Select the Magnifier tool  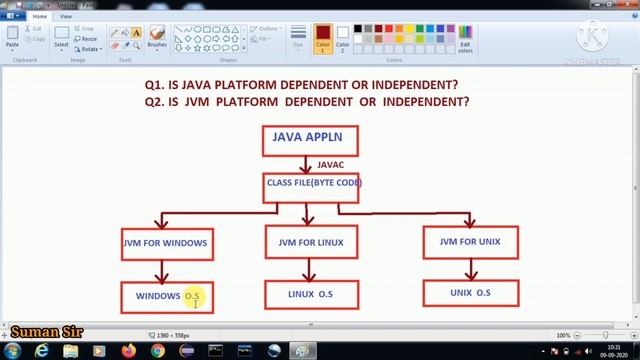pyautogui.click(x=136, y=45)
